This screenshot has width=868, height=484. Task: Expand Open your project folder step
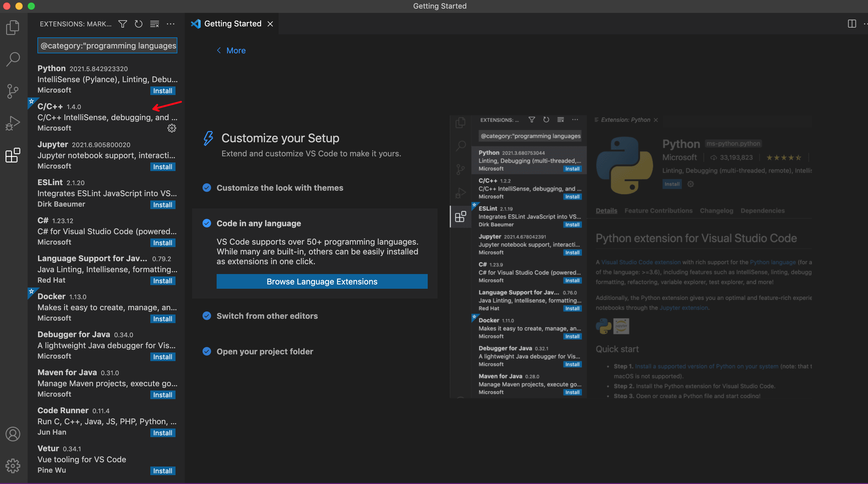tap(265, 351)
